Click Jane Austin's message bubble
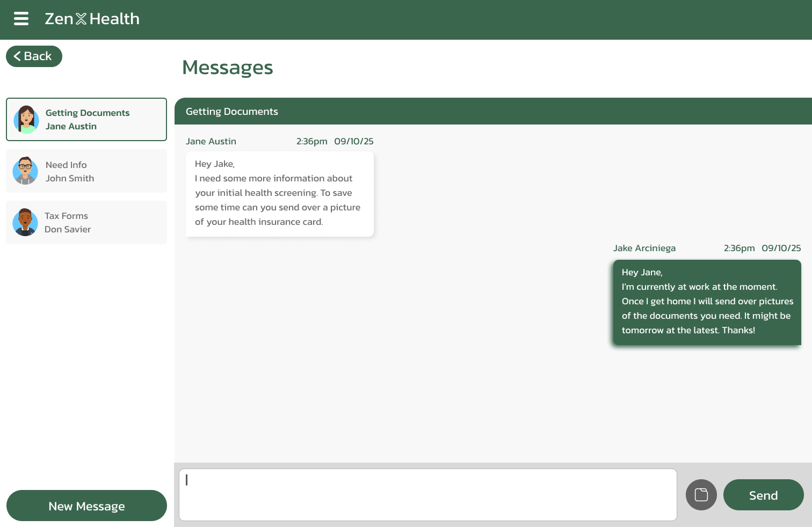The width and height of the screenshot is (812, 527). coord(279,193)
